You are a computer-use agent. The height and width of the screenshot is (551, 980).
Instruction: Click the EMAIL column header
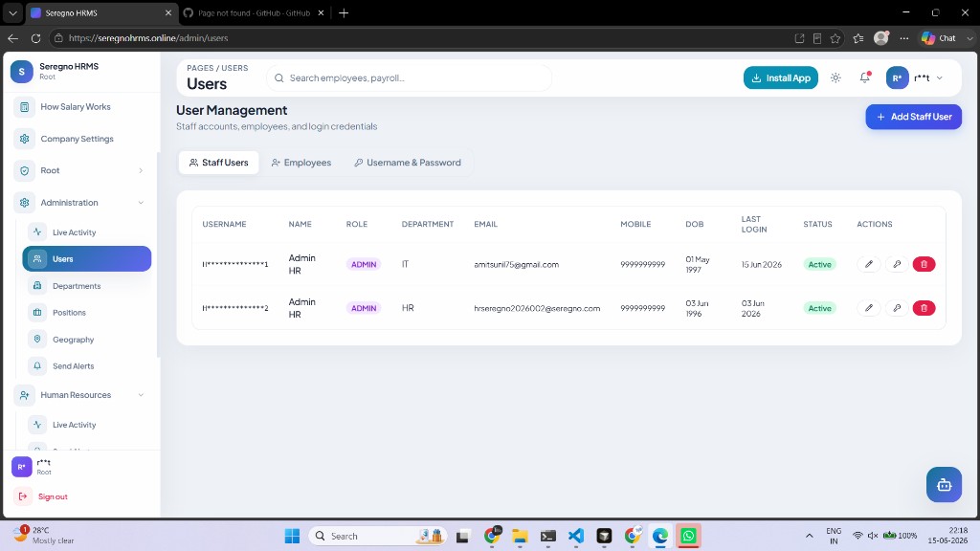click(x=485, y=224)
